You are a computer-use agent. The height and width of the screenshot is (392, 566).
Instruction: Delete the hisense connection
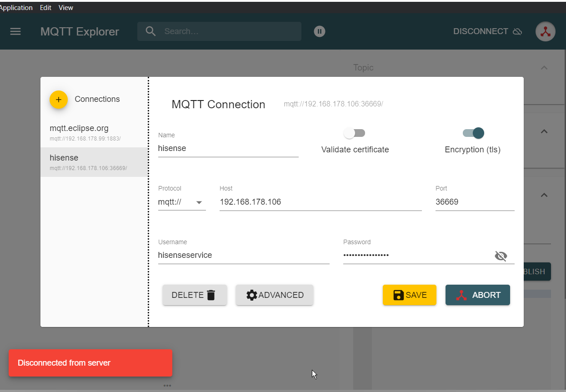[x=195, y=295]
